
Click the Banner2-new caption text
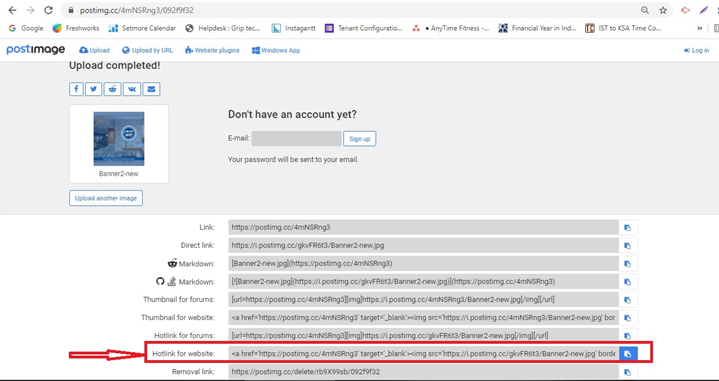pos(119,174)
